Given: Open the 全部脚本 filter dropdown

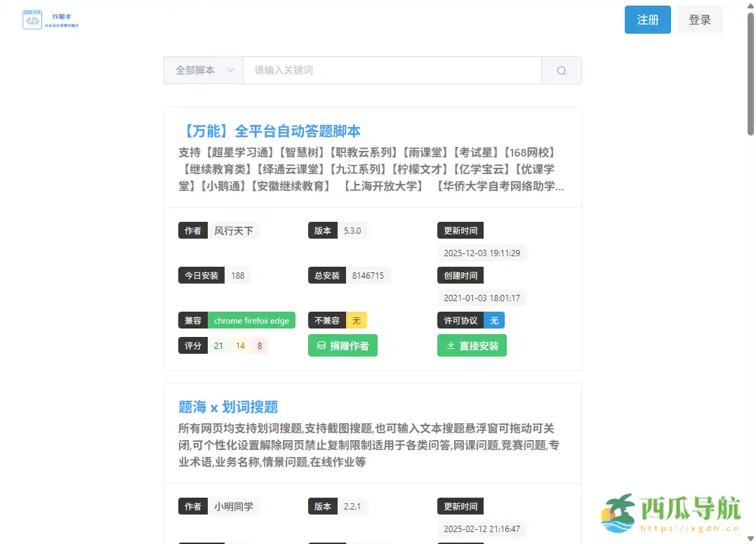Looking at the screenshot, I should 203,70.
